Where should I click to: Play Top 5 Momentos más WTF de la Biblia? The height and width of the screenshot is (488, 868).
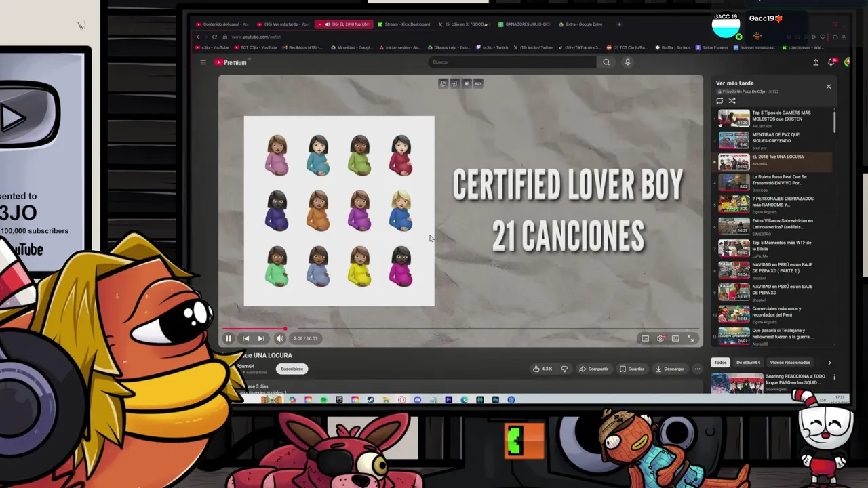tap(773, 247)
